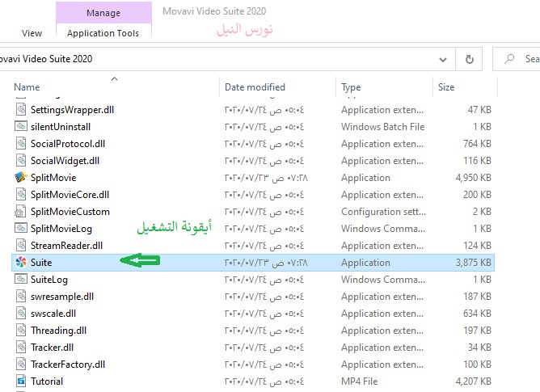Select the silentUninstall batch file icon

[x=21, y=127]
